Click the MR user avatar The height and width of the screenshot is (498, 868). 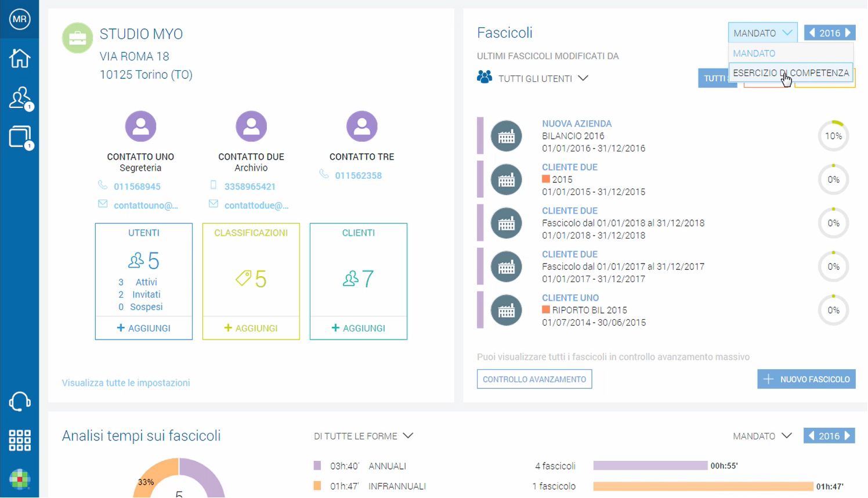pos(19,19)
